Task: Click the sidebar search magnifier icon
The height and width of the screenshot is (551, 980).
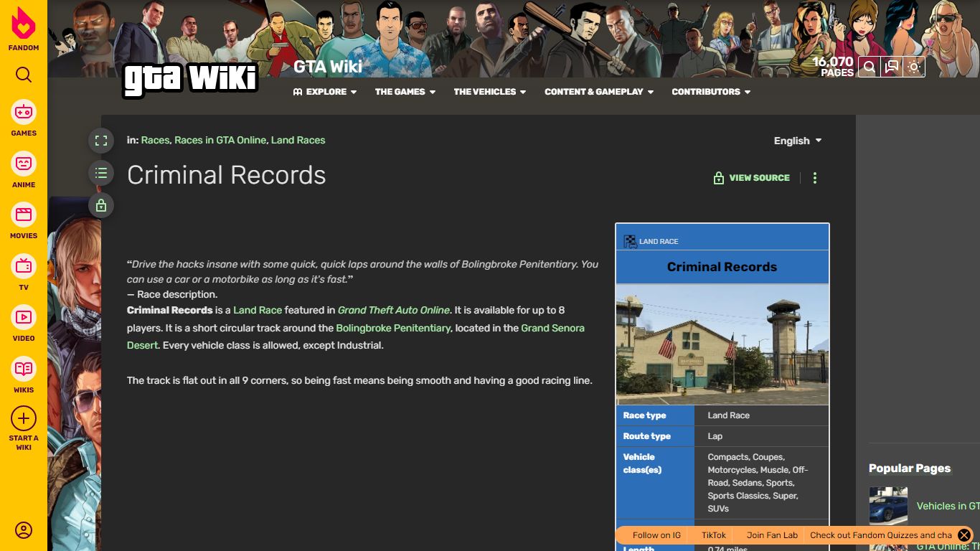Action: pos(24,75)
